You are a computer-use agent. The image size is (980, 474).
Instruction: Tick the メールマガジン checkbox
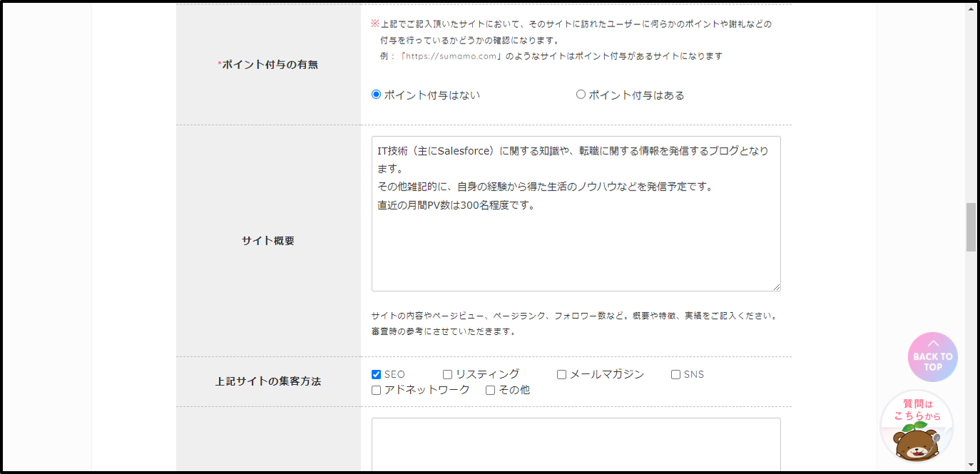pos(562,374)
